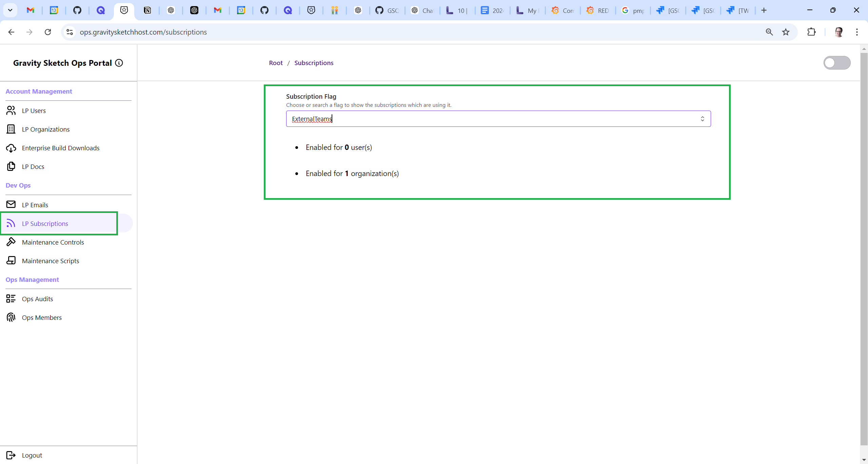Expand the Subscription Flag dropdown arrows
The height and width of the screenshot is (464, 868).
pos(703,119)
